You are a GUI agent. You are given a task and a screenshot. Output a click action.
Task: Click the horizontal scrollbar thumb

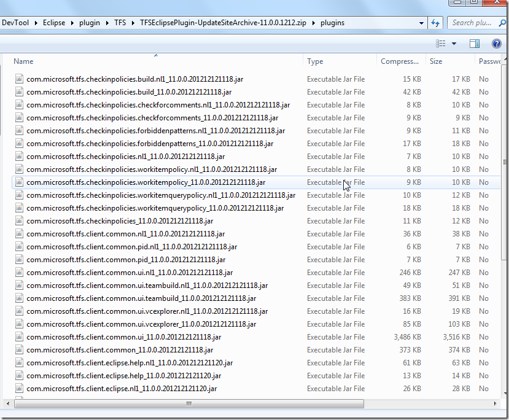189,404
